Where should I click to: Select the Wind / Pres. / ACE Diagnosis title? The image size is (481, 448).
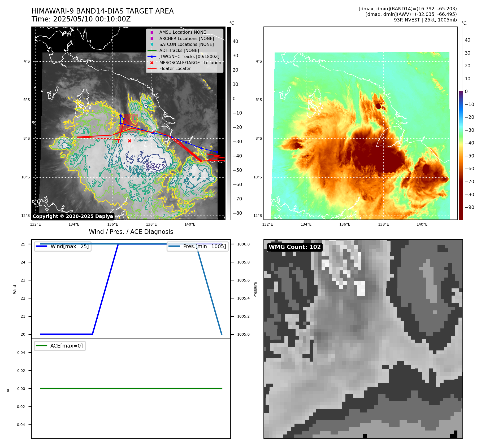click(x=131, y=232)
